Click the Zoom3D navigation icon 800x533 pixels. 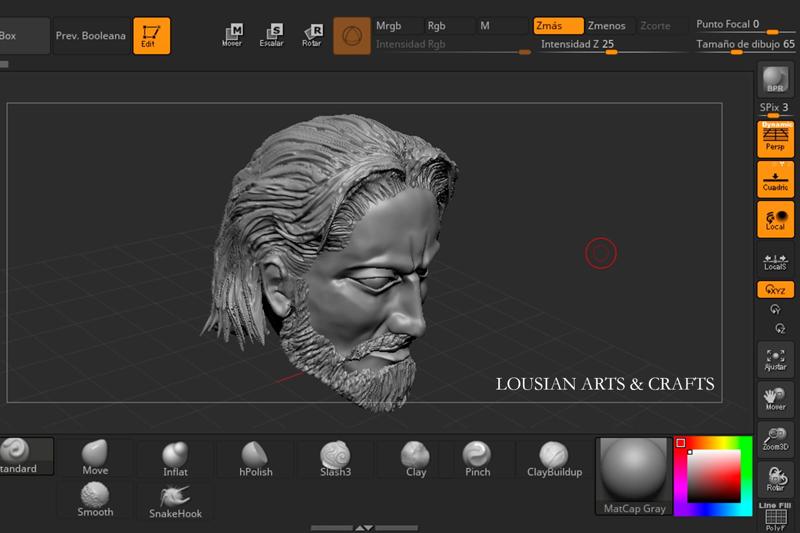(x=775, y=439)
